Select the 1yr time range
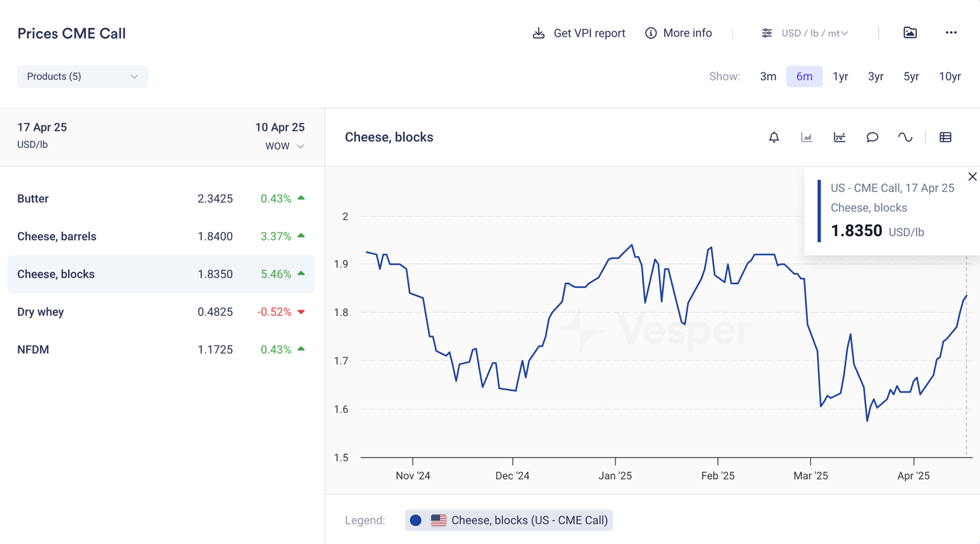980x544 pixels. [840, 77]
